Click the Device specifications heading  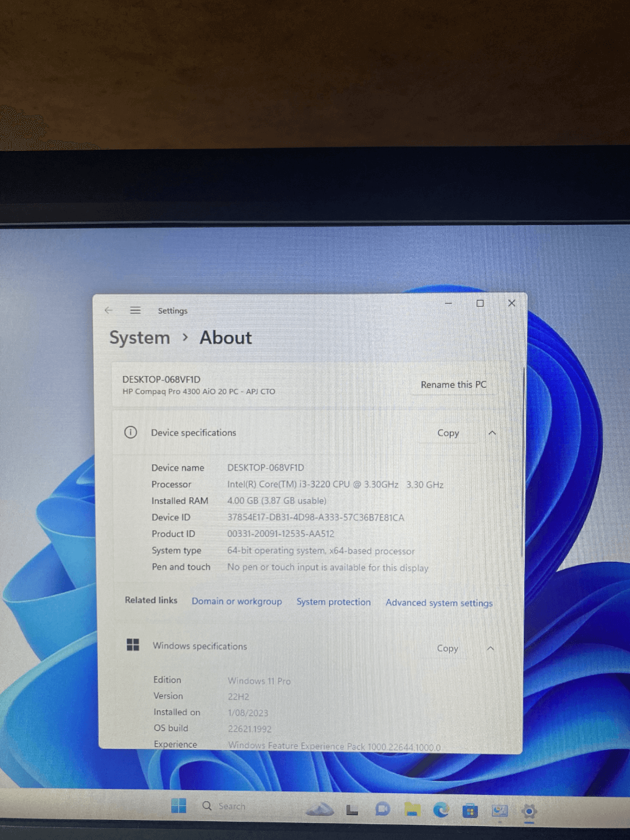coord(194,433)
